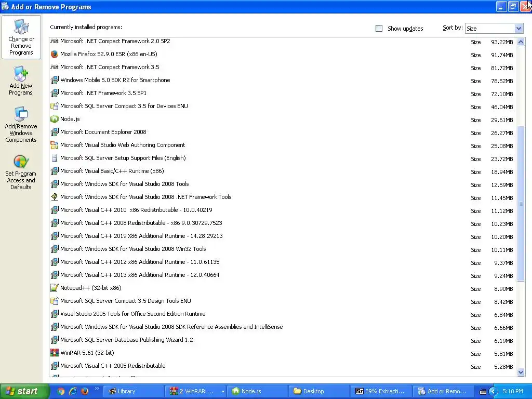
Task: Click the Currently installed programs label
Action: point(86,27)
